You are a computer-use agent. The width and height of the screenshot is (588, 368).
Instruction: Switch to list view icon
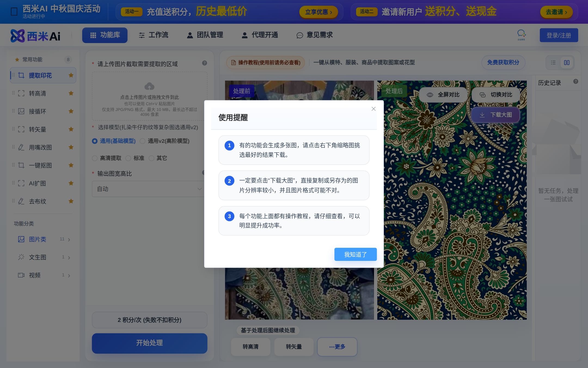pyautogui.click(x=553, y=63)
